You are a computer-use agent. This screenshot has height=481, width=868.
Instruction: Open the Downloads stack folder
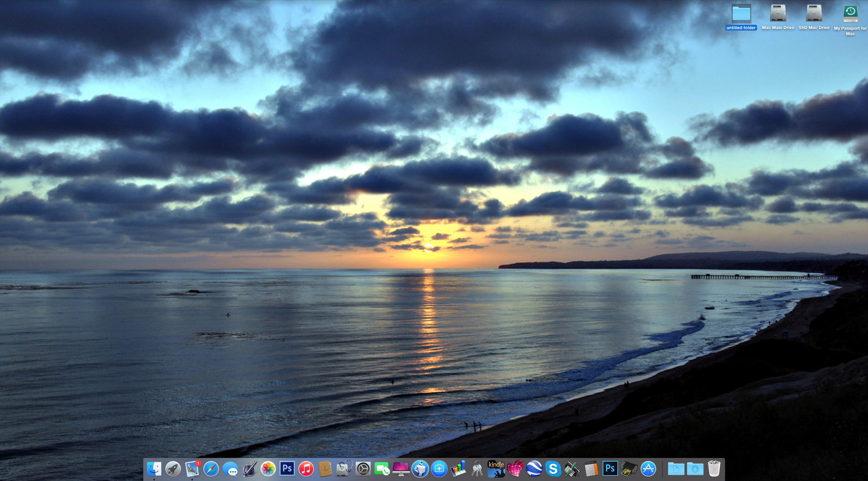695,469
